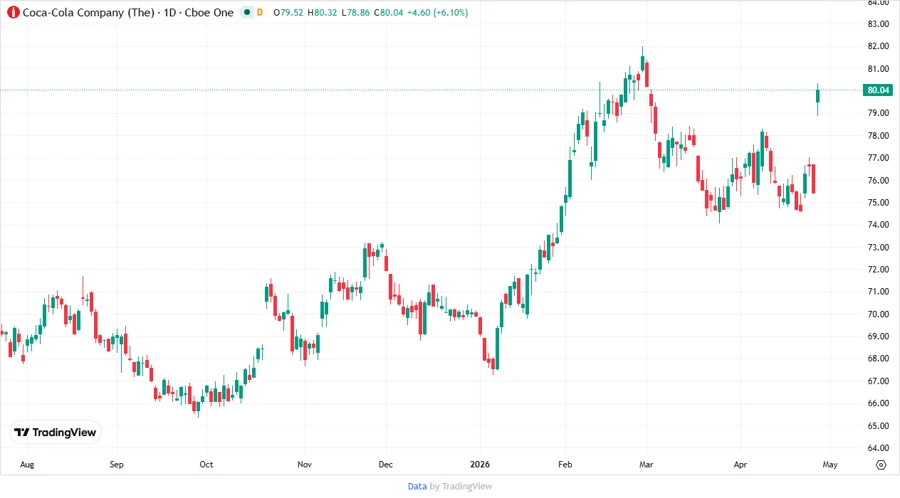Select the green 80.04 current price label
This screenshot has width=900, height=498.
878,90
